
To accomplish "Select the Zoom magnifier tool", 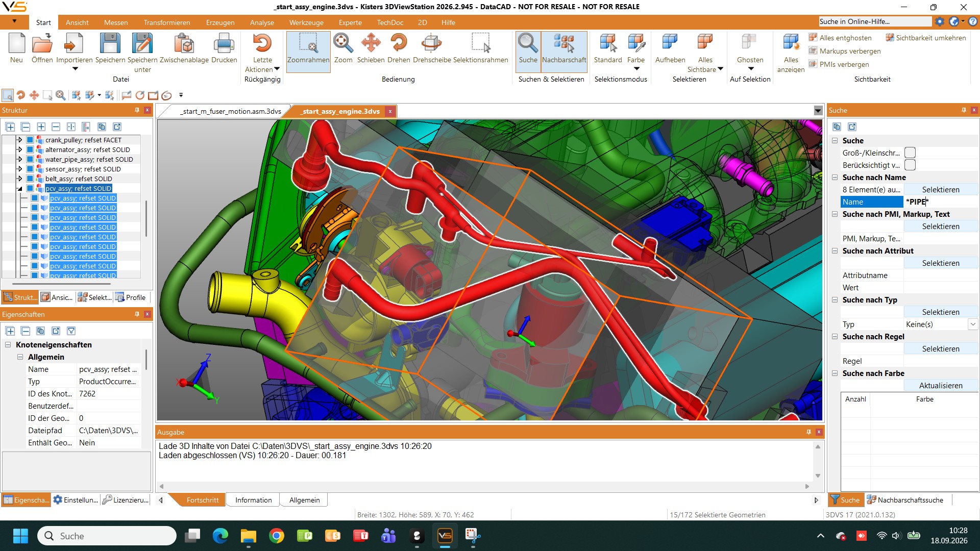I will click(343, 43).
